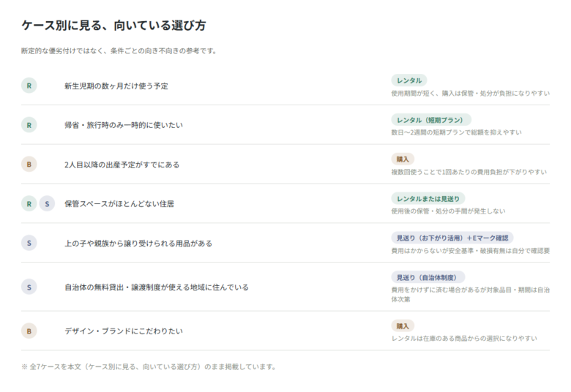Click the note レンタルは在庫のある商品からの選択になりやすい
The width and height of the screenshot is (571, 392).
[464, 339]
